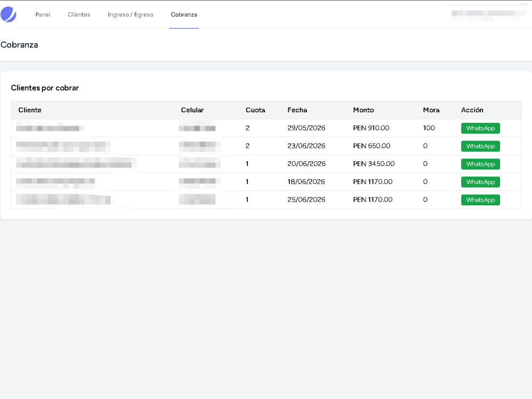Viewport: 532px width, 399px height.
Task: Select the date 25/06/2026
Action: point(306,199)
